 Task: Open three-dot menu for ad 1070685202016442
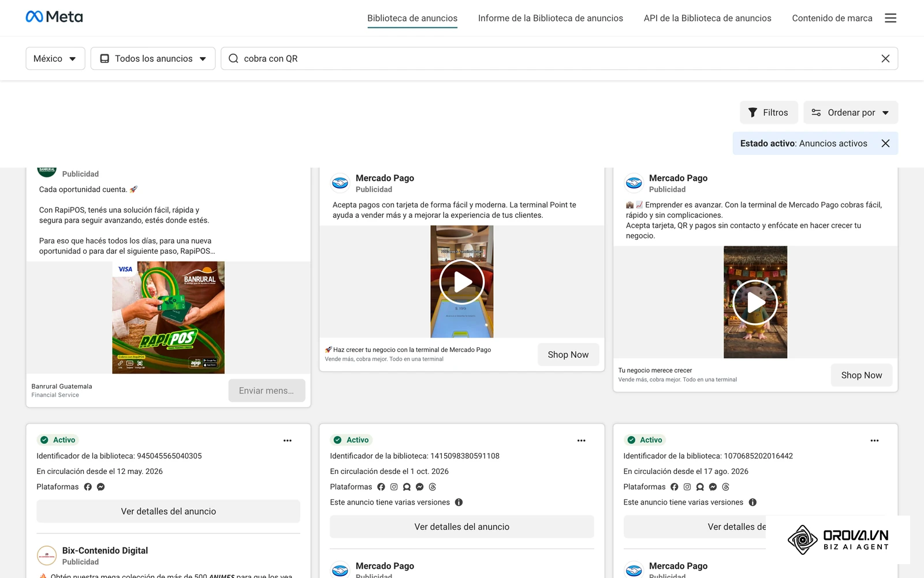point(875,440)
